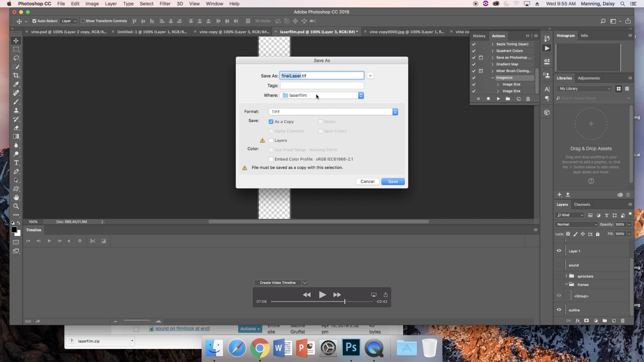Select the Rectangular Marquee tool
644x362 pixels.
click(x=16, y=49)
